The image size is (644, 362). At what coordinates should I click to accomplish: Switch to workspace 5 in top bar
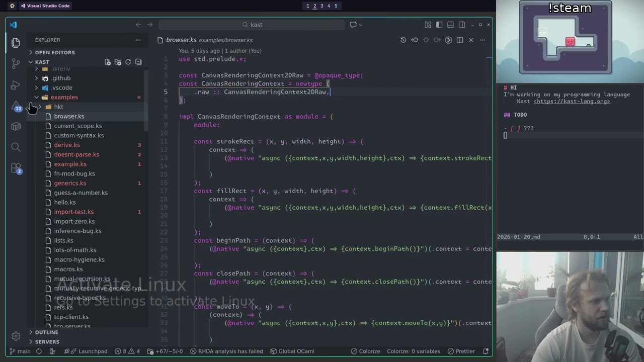click(336, 6)
